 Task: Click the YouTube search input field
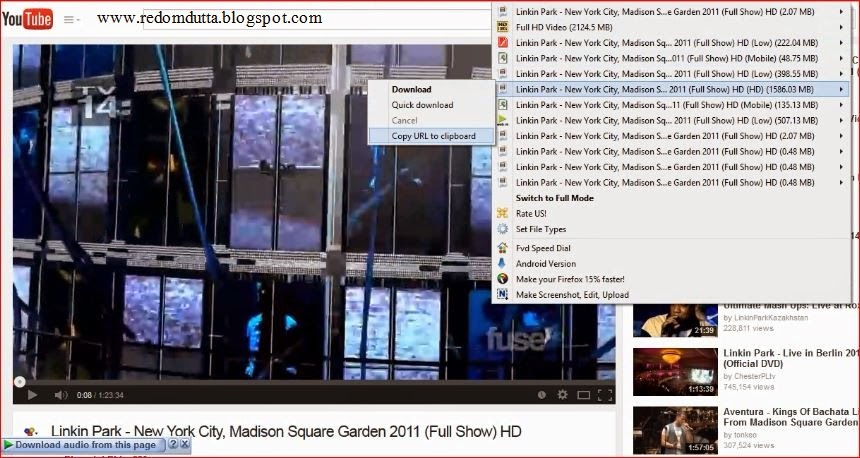pos(317,19)
